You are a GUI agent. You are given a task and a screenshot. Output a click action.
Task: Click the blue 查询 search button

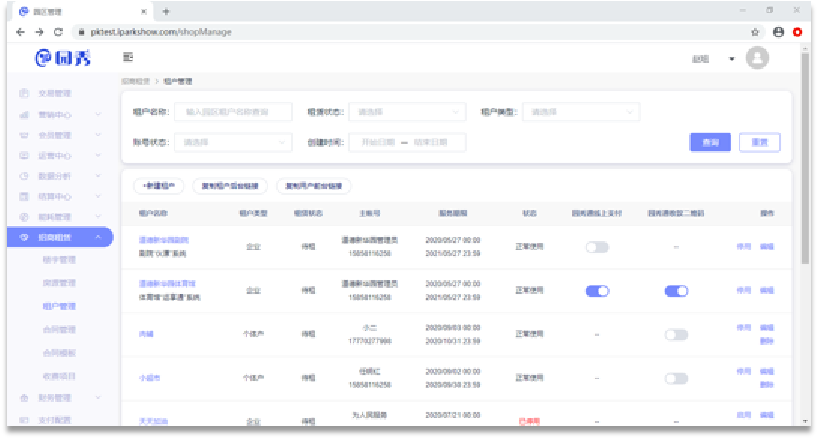click(710, 142)
